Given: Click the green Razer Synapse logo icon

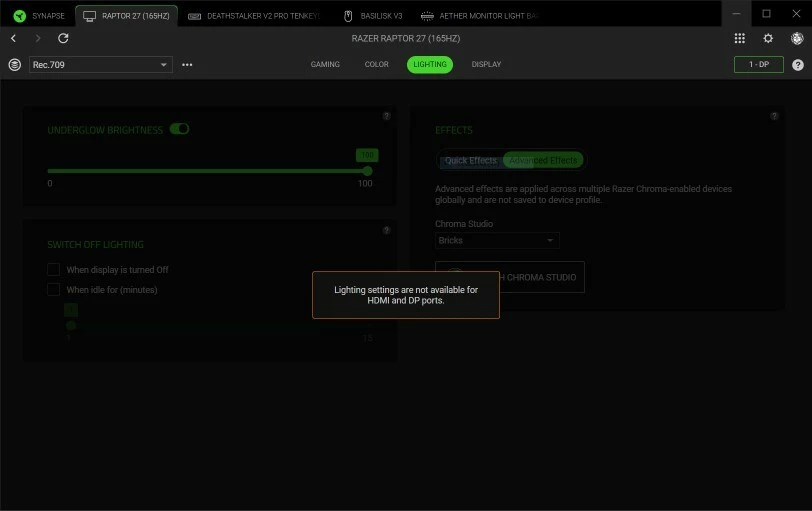Looking at the screenshot, I should 20,16.
